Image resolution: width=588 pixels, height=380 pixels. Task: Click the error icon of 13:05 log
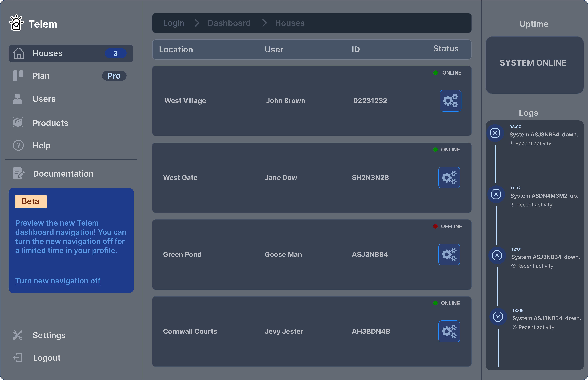[498, 317]
